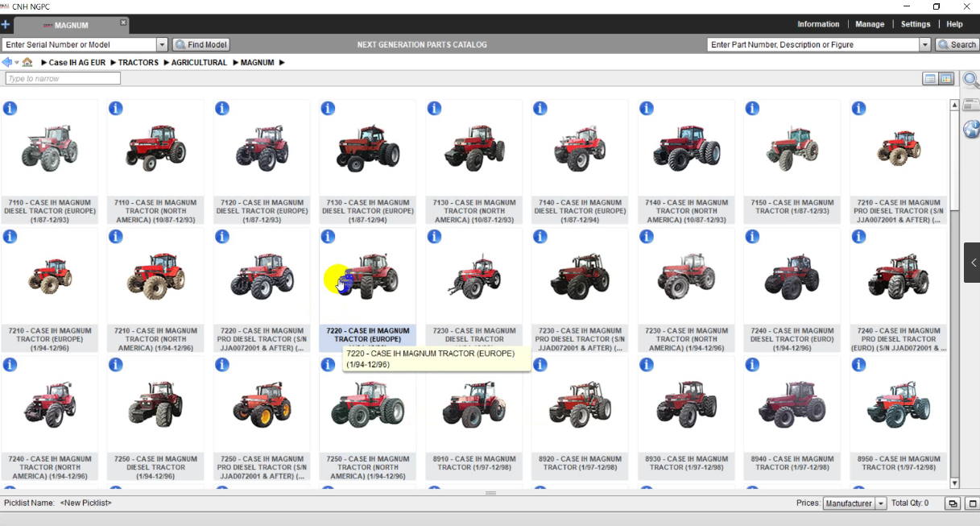
Task: Open the 8930 Magnum Tractor tile
Action: (686, 418)
